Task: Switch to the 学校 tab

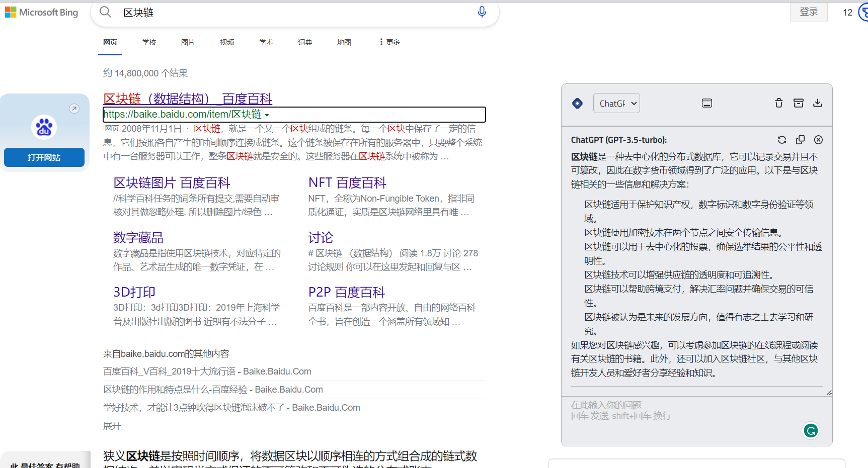Action: pyautogui.click(x=149, y=42)
